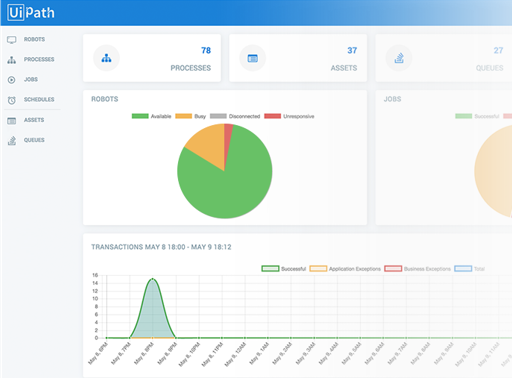Open the QUEUES menu item

(34, 140)
